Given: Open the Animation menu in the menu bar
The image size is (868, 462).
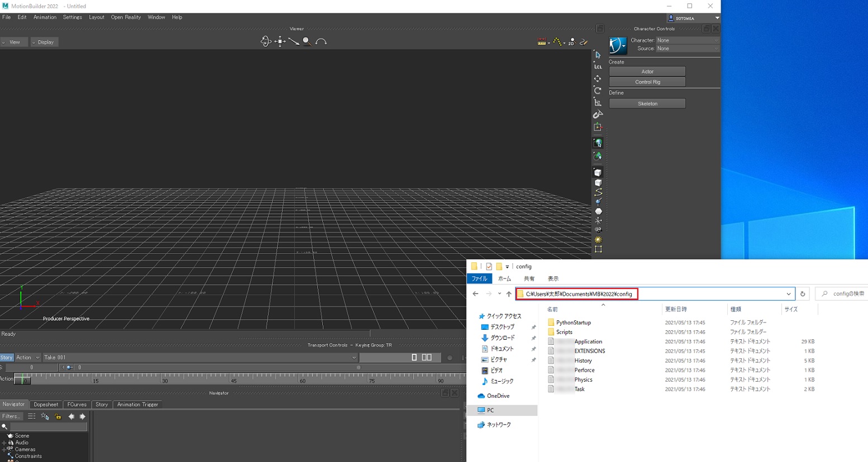Looking at the screenshot, I should (45, 17).
